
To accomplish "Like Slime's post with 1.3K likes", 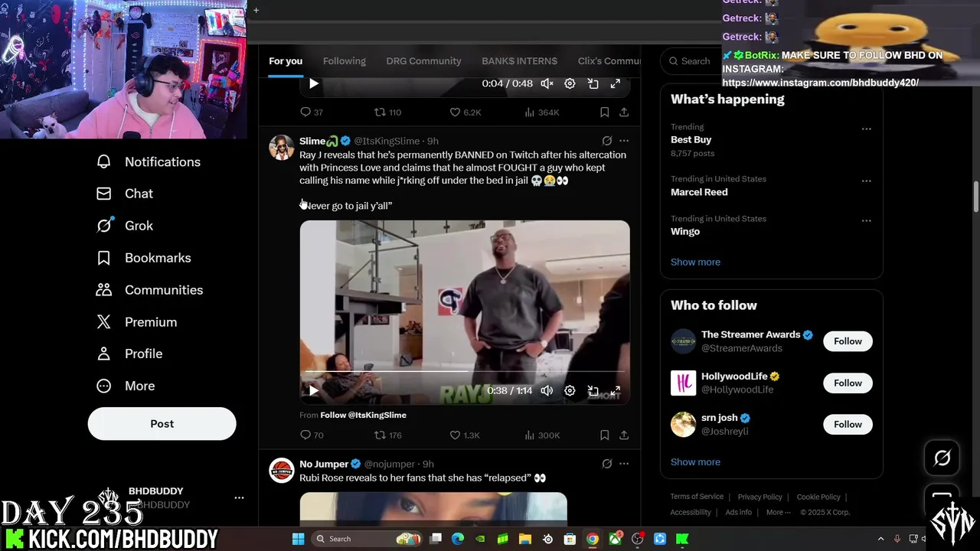I will pos(465,435).
